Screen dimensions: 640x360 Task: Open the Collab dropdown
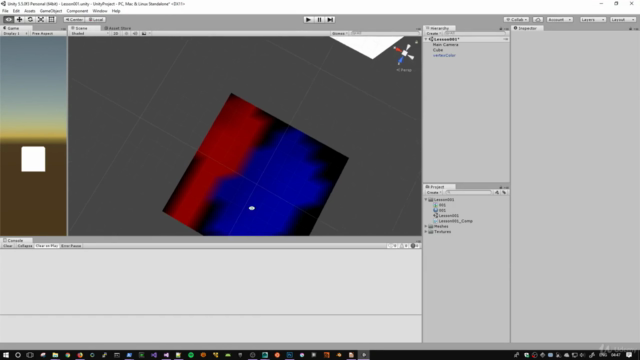[516, 20]
